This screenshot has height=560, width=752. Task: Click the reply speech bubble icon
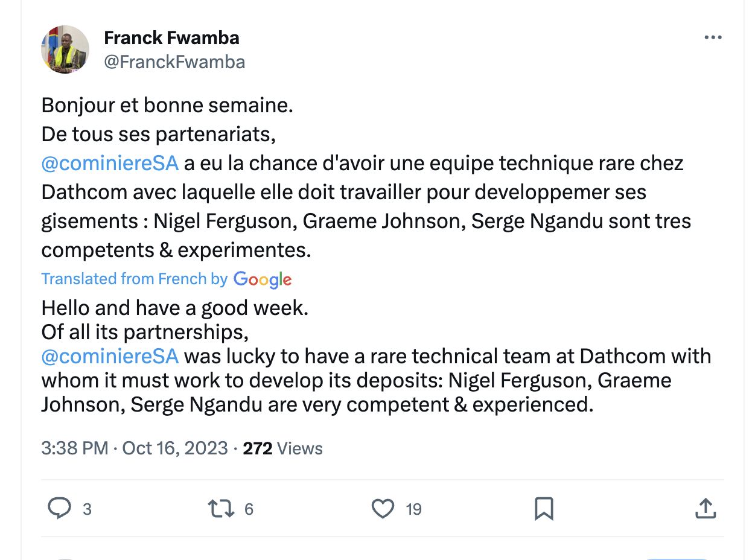[x=59, y=509]
